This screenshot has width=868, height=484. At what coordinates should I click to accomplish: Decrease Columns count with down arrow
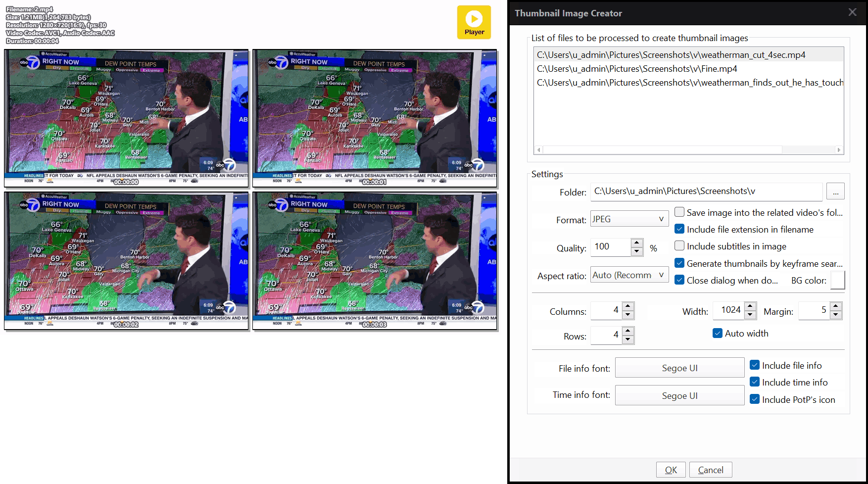(x=628, y=315)
